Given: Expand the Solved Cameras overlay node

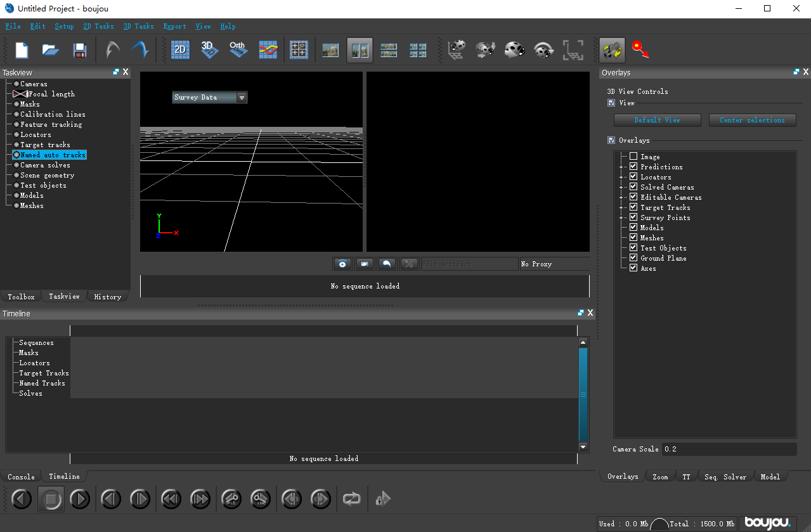Looking at the screenshot, I should [621, 187].
